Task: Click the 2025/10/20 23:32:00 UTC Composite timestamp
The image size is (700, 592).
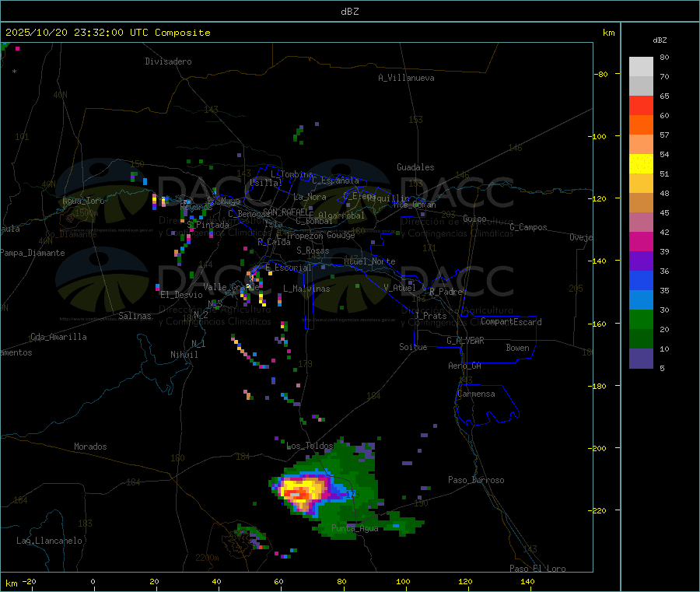Action: point(107,33)
